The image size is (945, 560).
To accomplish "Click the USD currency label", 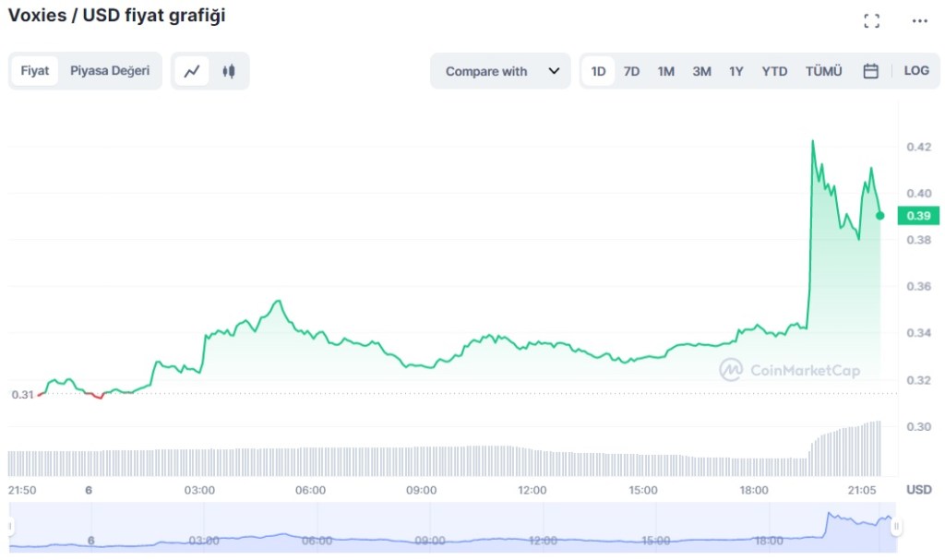I will tap(919, 490).
